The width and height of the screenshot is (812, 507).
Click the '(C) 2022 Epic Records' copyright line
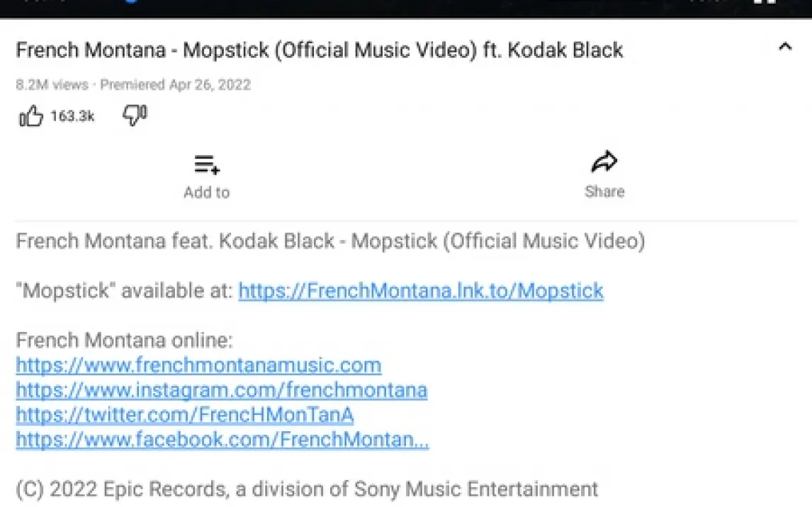tap(307, 489)
